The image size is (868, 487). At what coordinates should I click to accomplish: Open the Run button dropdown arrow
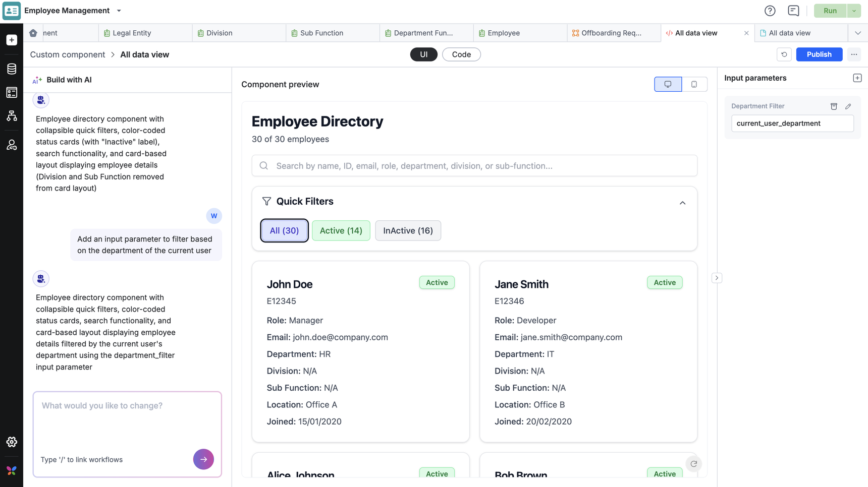854,11
